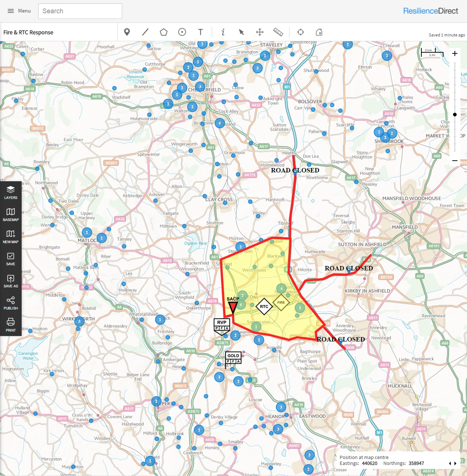This screenshot has width=467, height=476.
Task: Click previous arrow in position panel
Action: (450, 463)
